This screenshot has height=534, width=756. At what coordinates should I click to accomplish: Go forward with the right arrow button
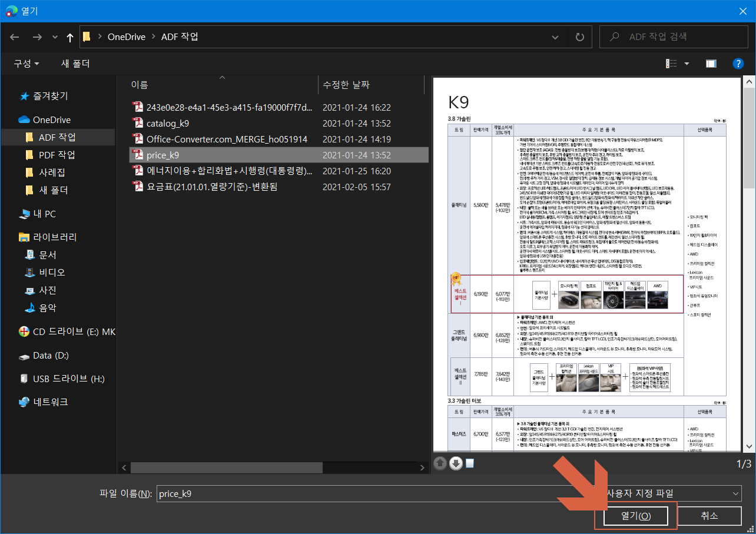[x=37, y=37]
